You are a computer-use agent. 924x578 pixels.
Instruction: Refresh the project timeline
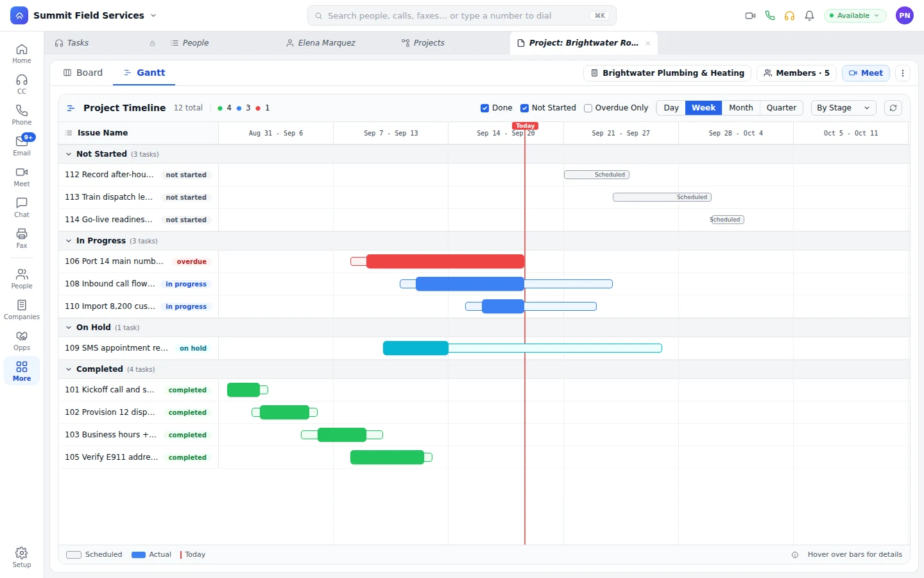tap(893, 108)
